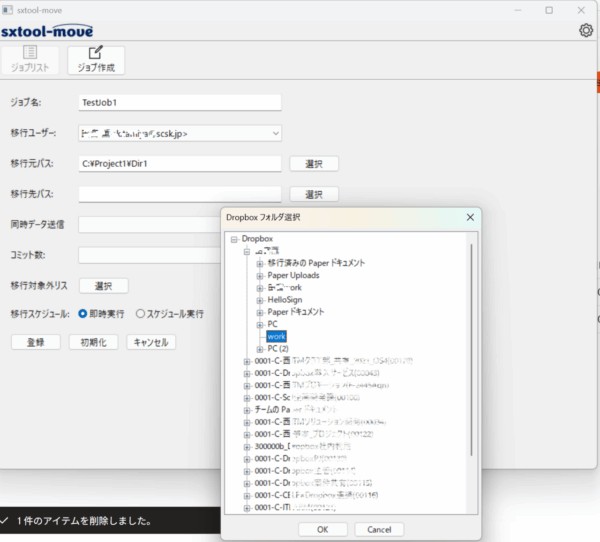This screenshot has height=542, width=600.
Task: Select the highlighted work folder
Action: (x=276, y=336)
